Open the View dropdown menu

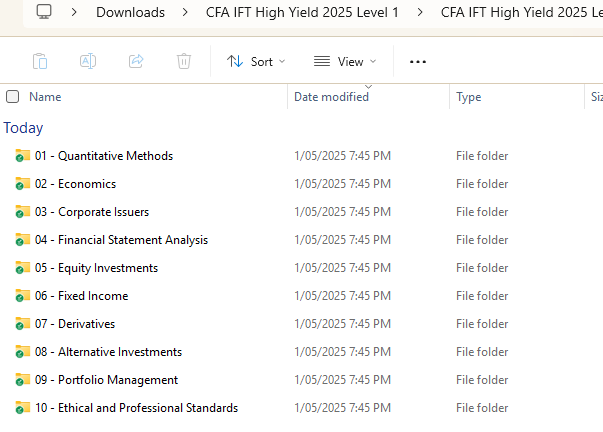pos(345,61)
